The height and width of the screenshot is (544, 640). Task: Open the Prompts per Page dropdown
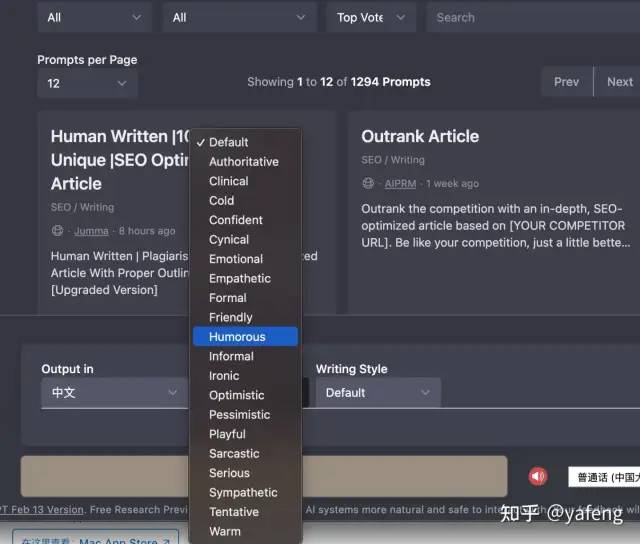(87, 83)
